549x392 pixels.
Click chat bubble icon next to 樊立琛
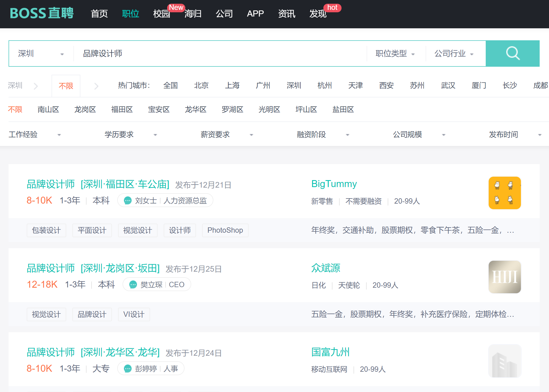(x=133, y=284)
